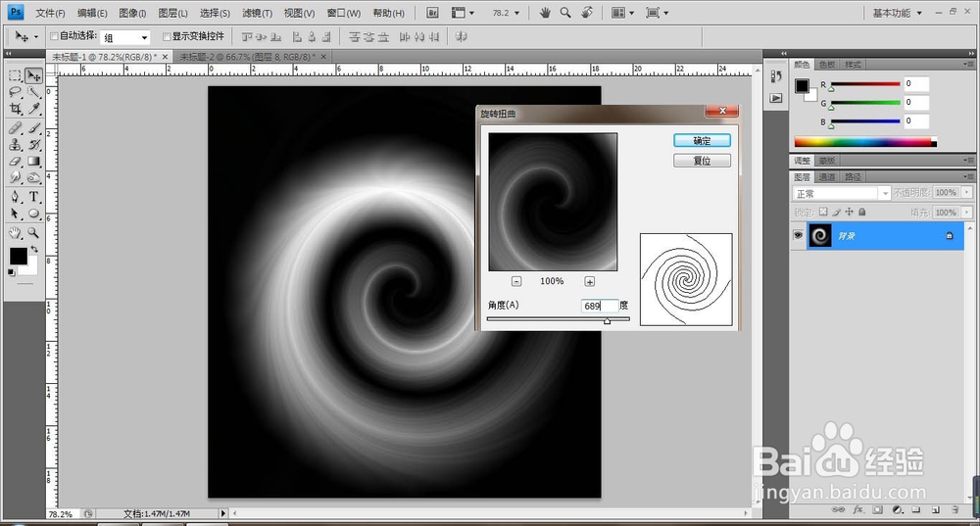Screen dimensions: 980x526
Task: Open the opacity (不透明度) slider arrow
Action: pyautogui.click(x=967, y=193)
